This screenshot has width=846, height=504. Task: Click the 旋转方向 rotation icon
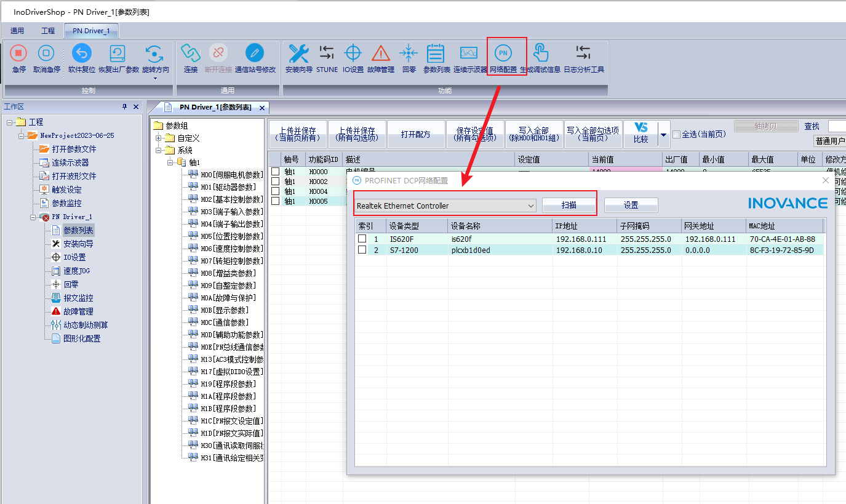155,54
